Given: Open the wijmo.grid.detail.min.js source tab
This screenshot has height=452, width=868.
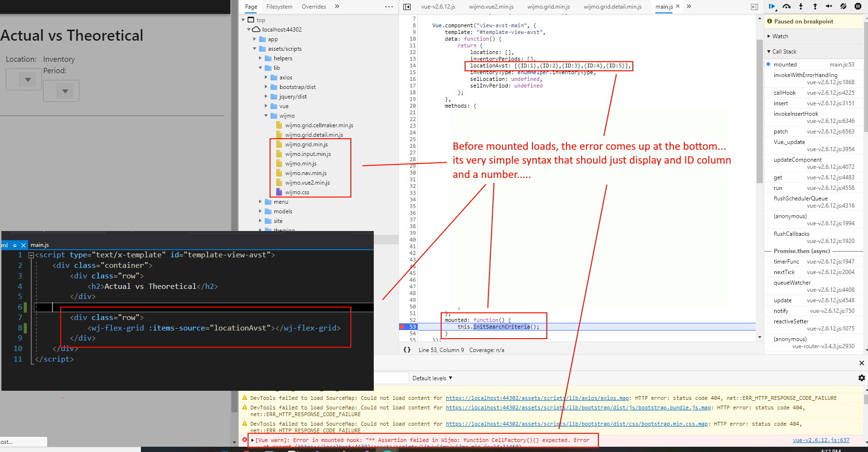Looking at the screenshot, I should tap(613, 7).
